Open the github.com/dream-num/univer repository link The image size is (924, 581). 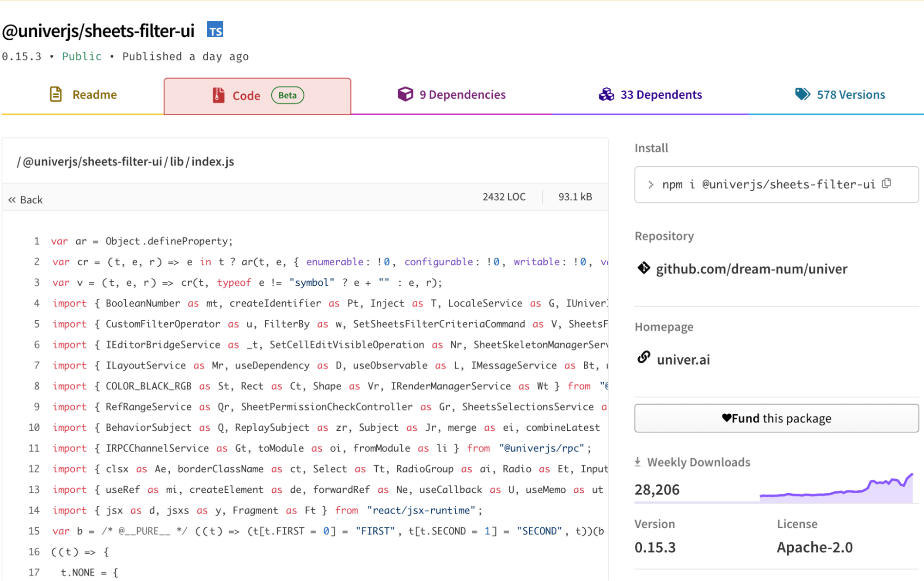click(751, 268)
